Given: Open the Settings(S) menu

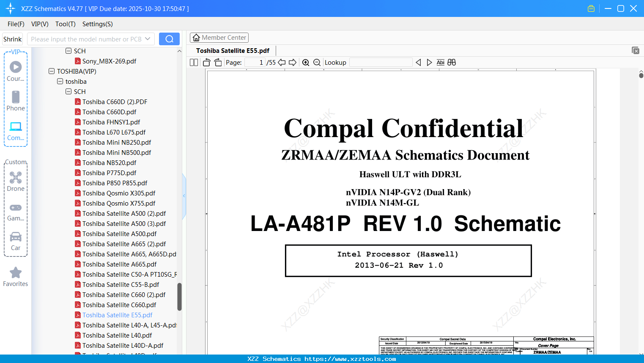Looking at the screenshot, I should [x=98, y=24].
